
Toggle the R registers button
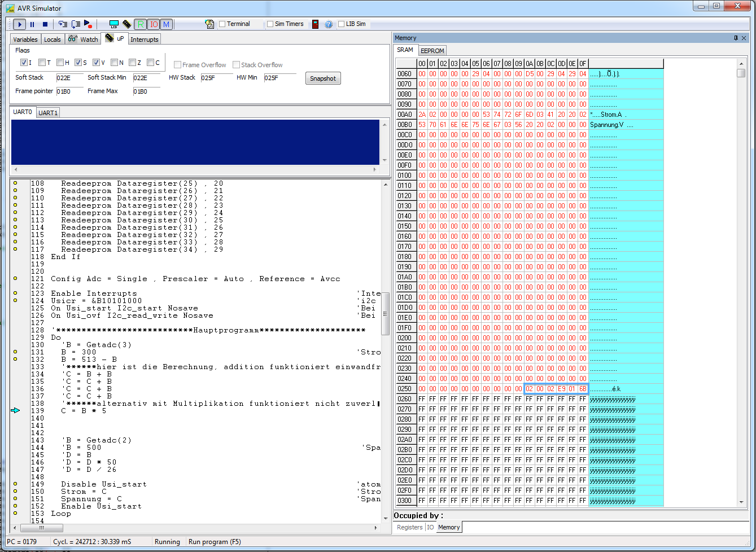[x=141, y=24]
